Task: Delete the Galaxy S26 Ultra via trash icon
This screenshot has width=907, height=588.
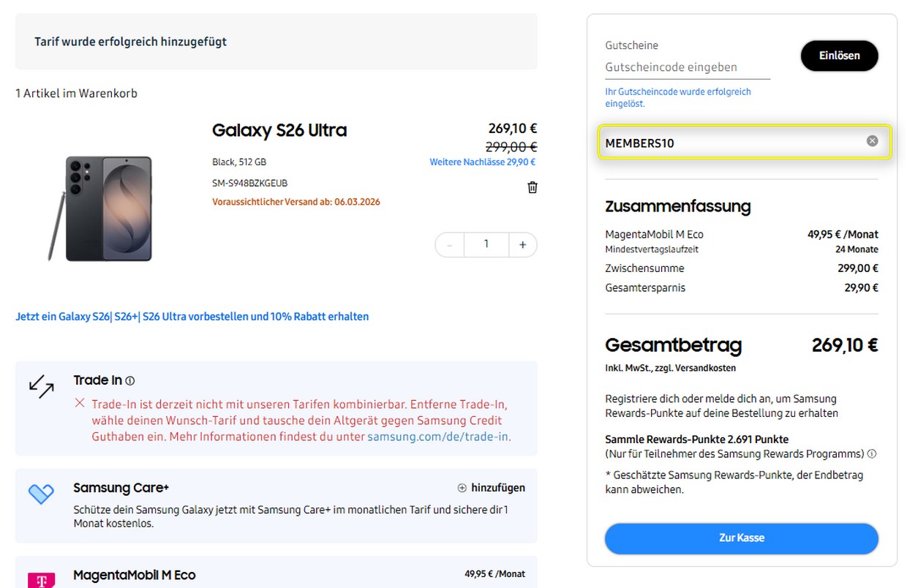Action: pos(532,187)
